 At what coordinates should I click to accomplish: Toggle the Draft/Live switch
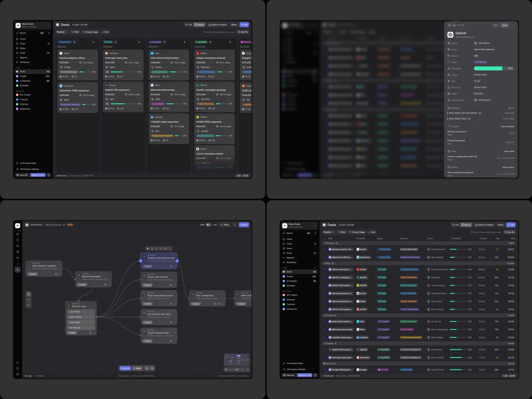coord(209,225)
